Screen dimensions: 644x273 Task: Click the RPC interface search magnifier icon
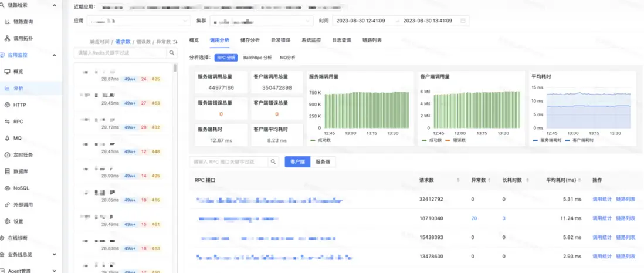click(273, 162)
